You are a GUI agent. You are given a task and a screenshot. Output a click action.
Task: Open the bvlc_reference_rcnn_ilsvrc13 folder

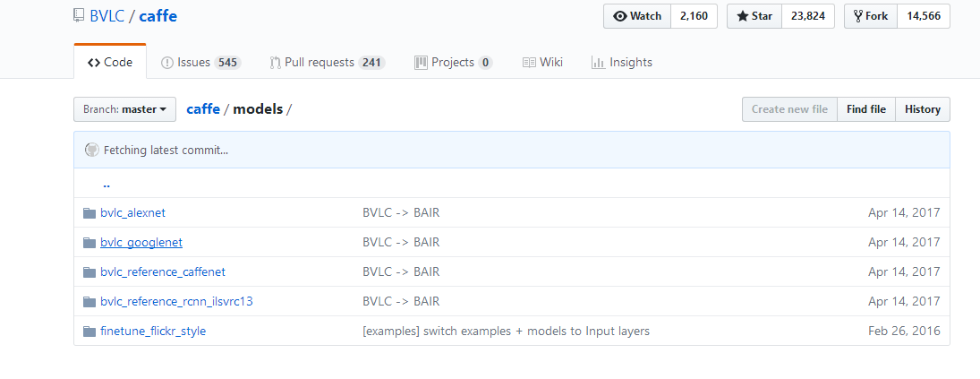pyautogui.click(x=176, y=301)
